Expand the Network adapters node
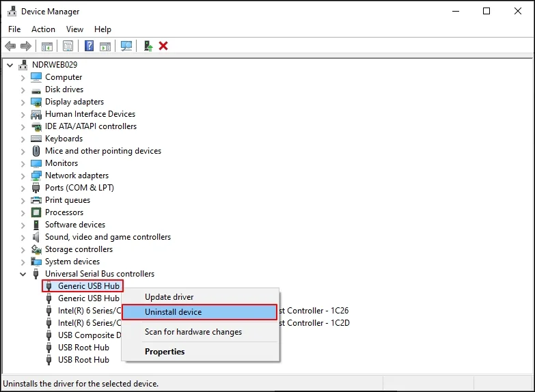Screen dimensions: 535x392 (23, 176)
